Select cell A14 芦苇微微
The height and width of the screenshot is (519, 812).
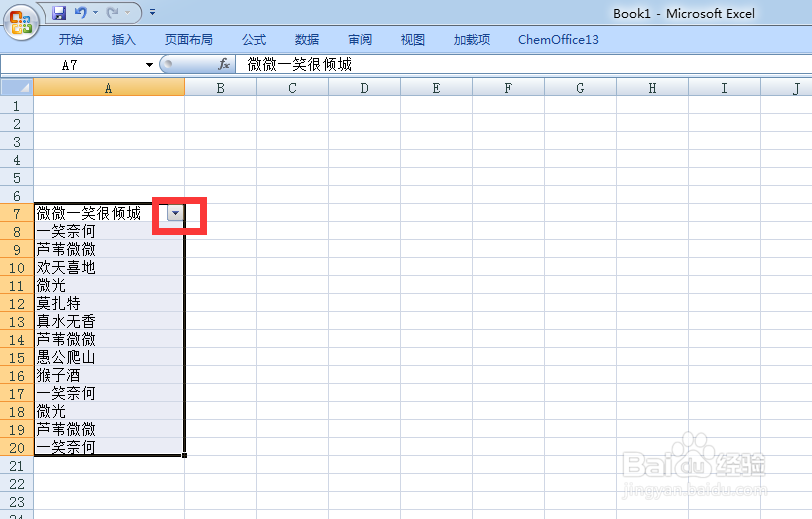[x=109, y=339]
